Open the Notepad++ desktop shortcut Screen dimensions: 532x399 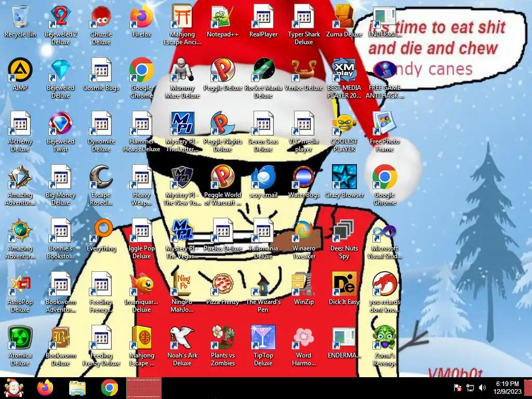222,20
